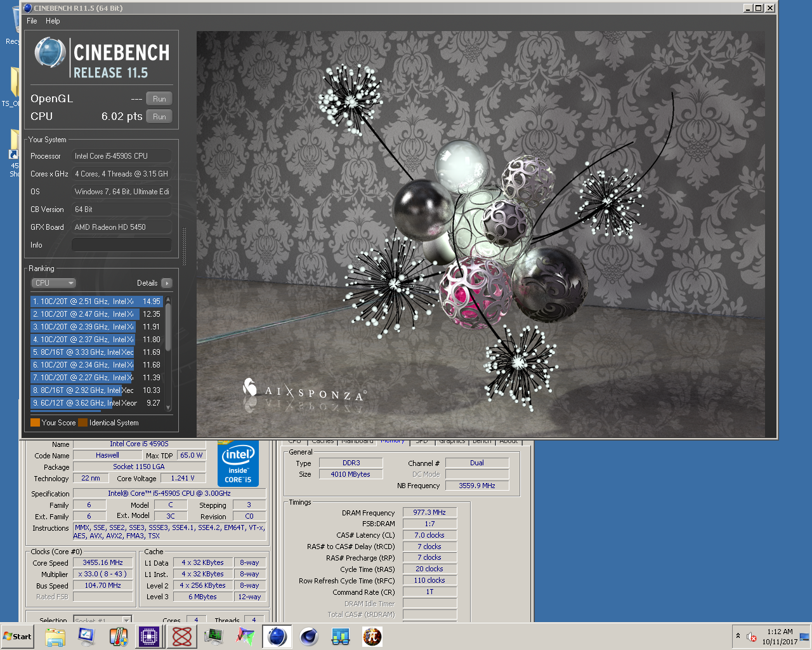Viewport: 812px width, 650px height.
Task: Click the Multiplier value x 33.0 (8 - 43)
Action: (103, 574)
